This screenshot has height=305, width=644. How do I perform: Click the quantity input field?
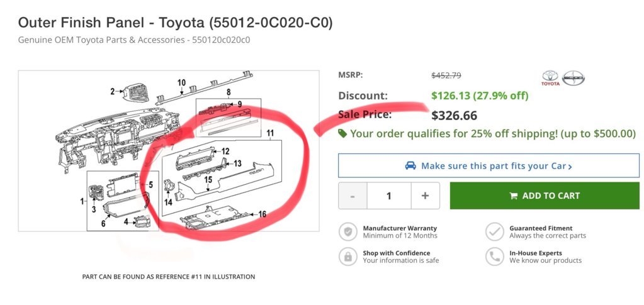389,196
